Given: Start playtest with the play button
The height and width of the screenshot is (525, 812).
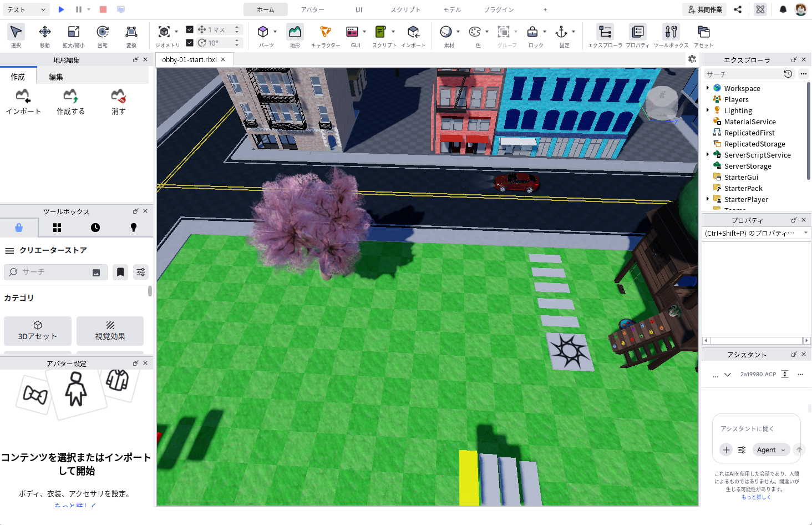Looking at the screenshot, I should 62,9.
